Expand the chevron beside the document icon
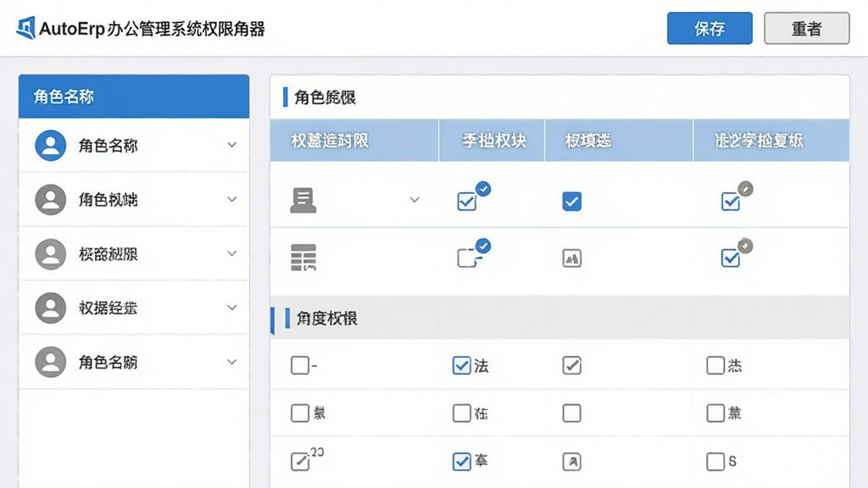The height and width of the screenshot is (488, 868). tap(414, 200)
